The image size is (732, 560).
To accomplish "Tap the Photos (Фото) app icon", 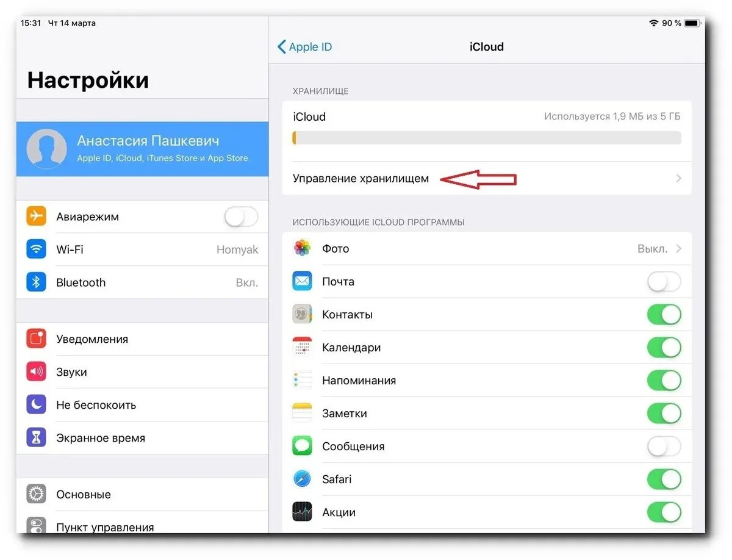I will point(302,248).
